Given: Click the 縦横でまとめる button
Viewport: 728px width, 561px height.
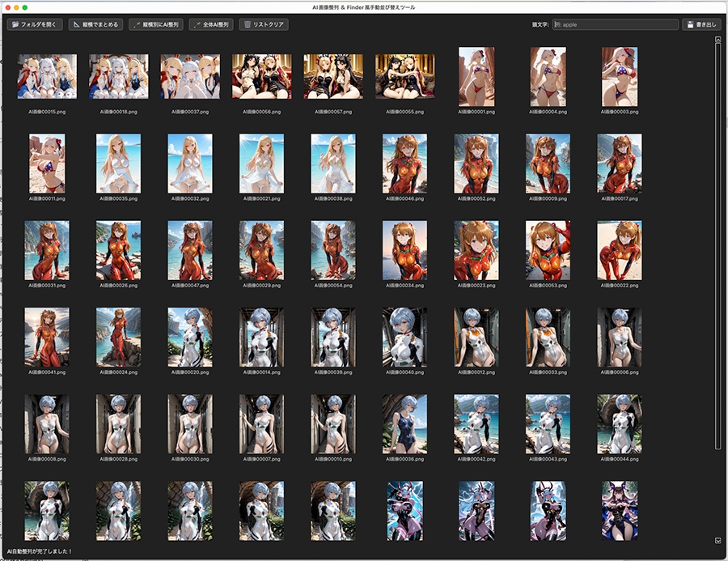Looking at the screenshot, I should coord(95,24).
